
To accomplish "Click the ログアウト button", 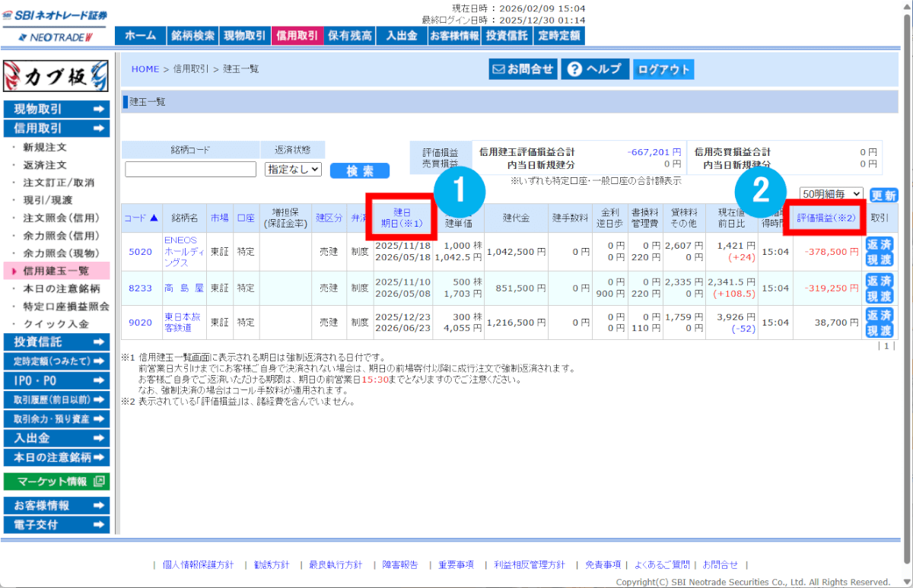I will pos(663,69).
